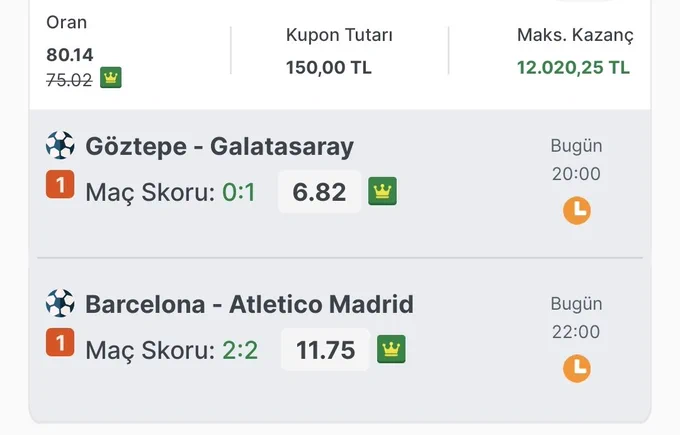Click the boosted total odds 80.14
The image size is (680, 435).
[70, 55]
